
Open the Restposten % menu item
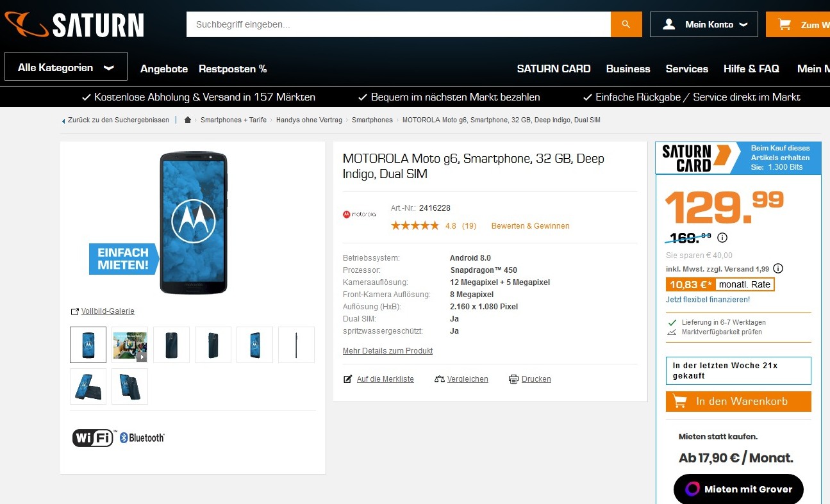pos(233,69)
